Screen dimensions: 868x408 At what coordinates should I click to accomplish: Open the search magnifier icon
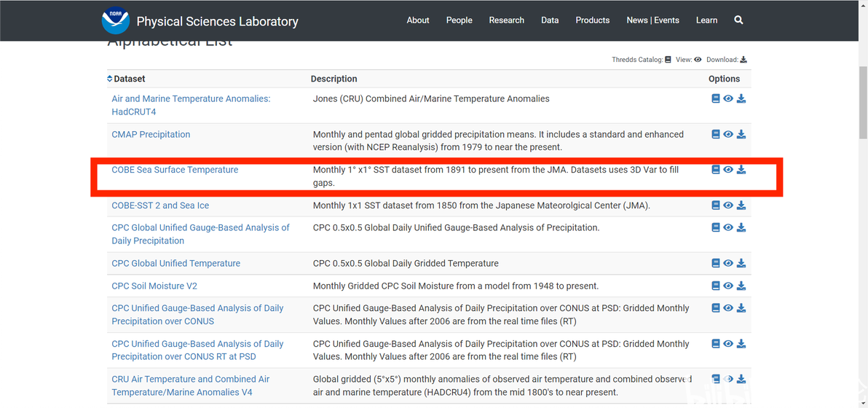[738, 20]
